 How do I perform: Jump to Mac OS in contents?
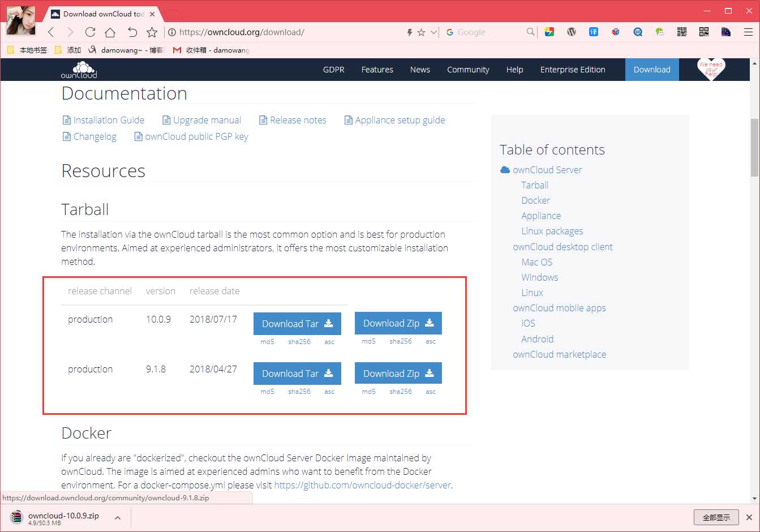(x=537, y=262)
